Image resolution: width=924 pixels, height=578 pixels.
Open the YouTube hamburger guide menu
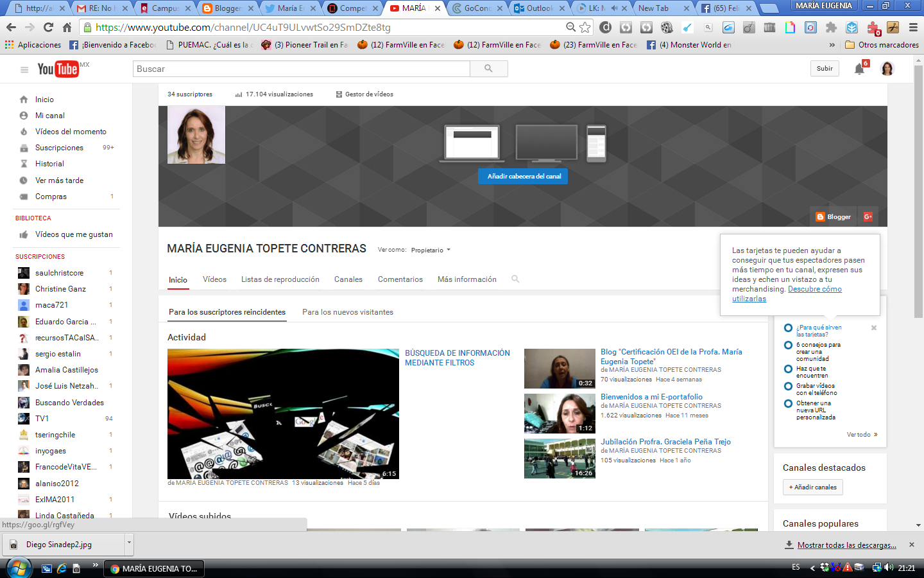pyautogui.click(x=24, y=69)
